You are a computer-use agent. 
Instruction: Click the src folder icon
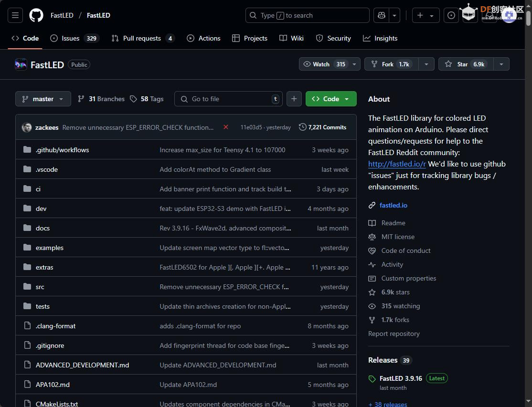(x=27, y=287)
